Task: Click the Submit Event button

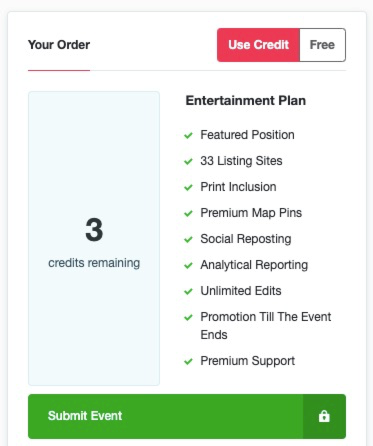Action: click(x=187, y=416)
